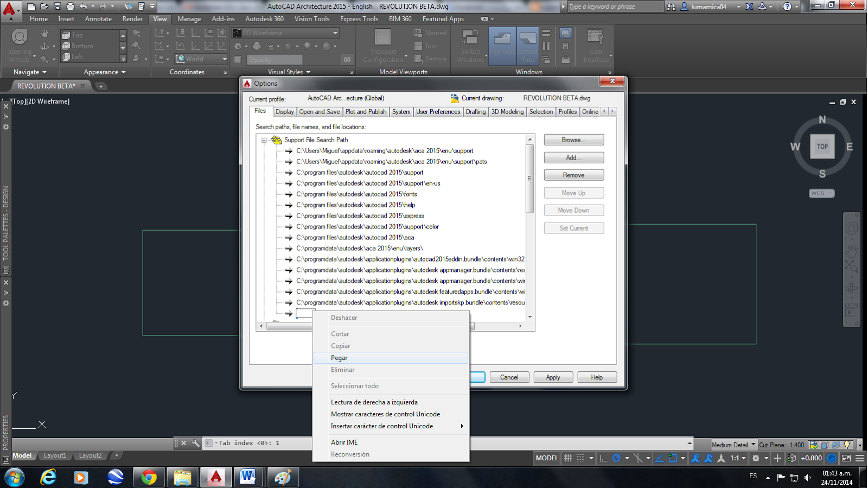This screenshot has width=868, height=488.
Task: Click the New drawing icon in quick access toolbar
Action: click(31, 7)
